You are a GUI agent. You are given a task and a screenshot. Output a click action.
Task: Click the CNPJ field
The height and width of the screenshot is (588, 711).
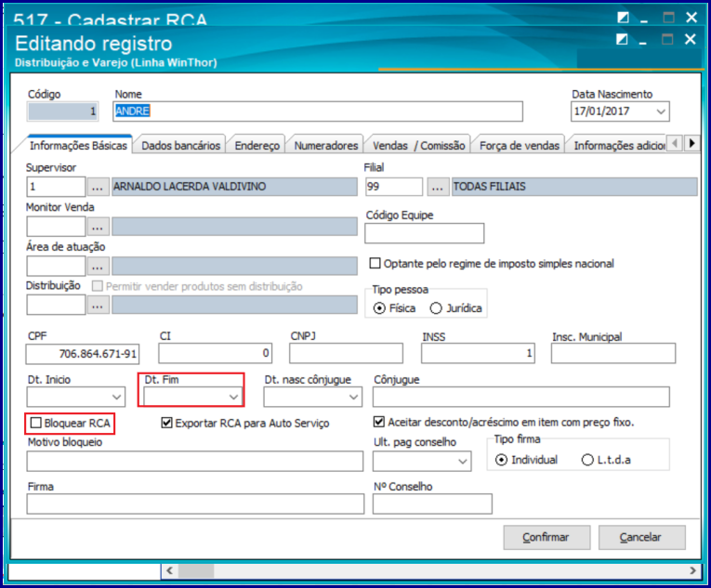tap(346, 353)
